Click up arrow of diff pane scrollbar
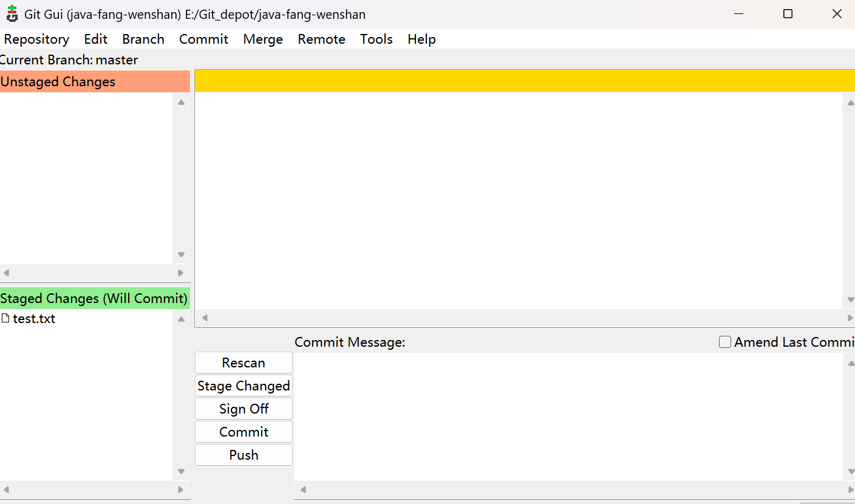Viewport: 855px width, 504px height. [850, 102]
